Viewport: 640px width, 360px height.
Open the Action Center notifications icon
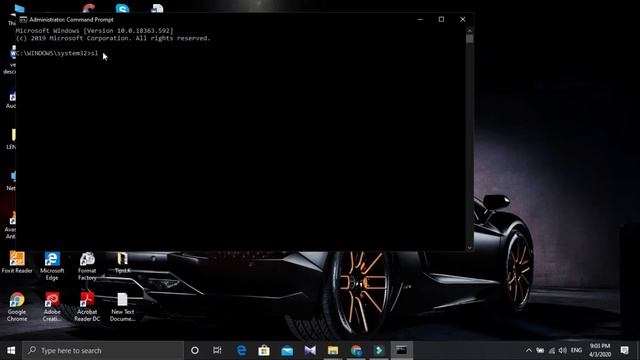point(624,350)
